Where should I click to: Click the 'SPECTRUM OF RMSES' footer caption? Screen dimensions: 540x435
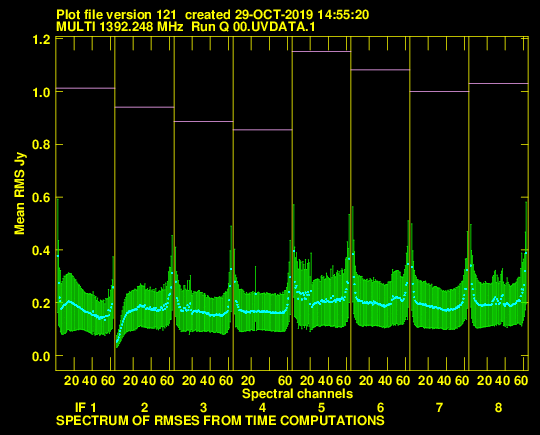point(220,421)
